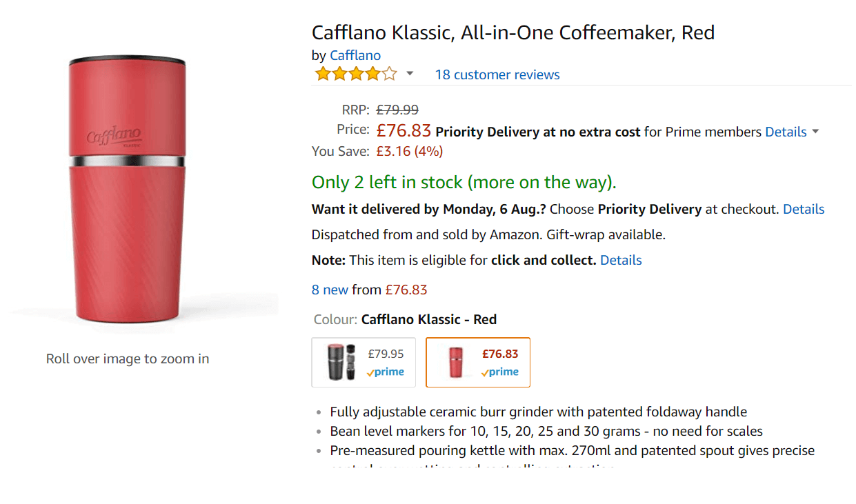Click the 'Roll over image to zoom in' caption
This screenshot has height=504, width=856.
pyautogui.click(x=128, y=359)
